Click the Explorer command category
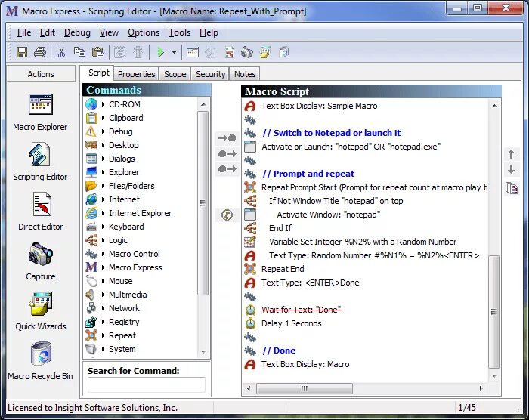The height and width of the screenshot is (420, 529). (124, 172)
